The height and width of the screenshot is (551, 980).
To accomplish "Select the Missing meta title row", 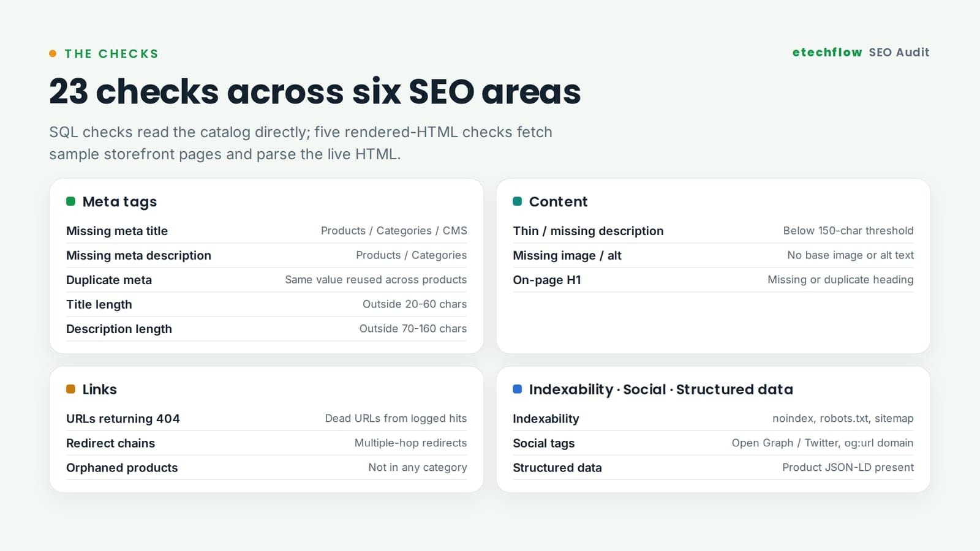I will [266, 231].
